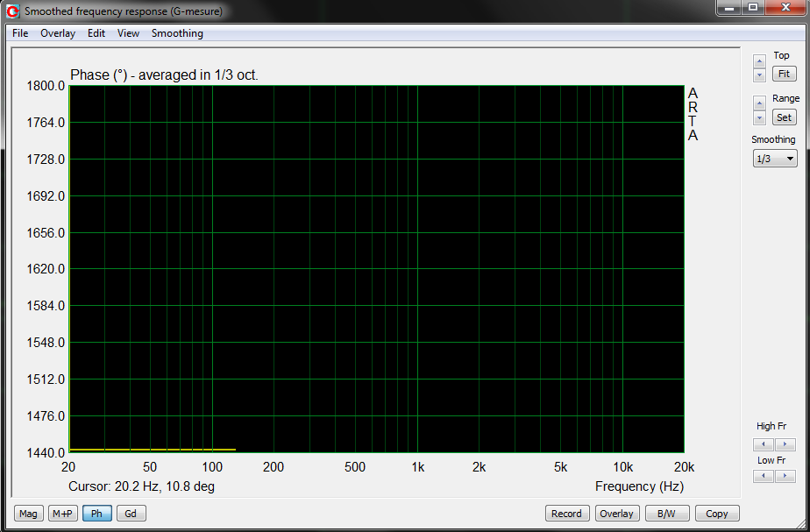Click Low Fr right arrow
810x532 pixels.
tap(785, 476)
